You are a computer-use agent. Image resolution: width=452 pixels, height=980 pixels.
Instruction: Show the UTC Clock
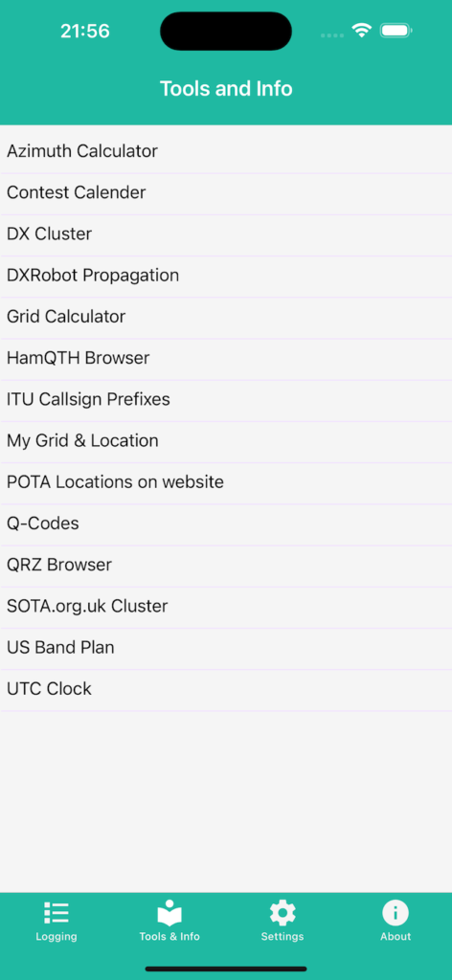point(226,689)
